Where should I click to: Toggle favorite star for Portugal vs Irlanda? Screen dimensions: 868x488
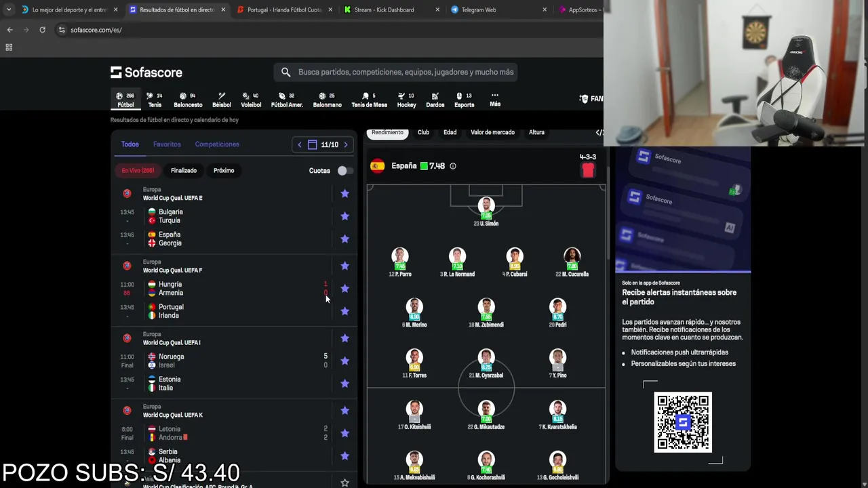[x=344, y=311]
